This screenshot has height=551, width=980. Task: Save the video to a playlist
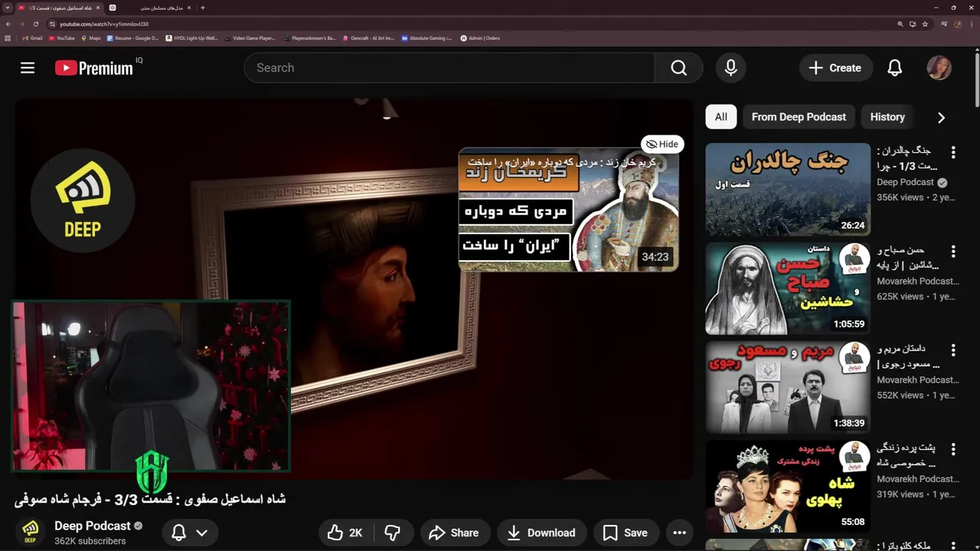pos(626,533)
